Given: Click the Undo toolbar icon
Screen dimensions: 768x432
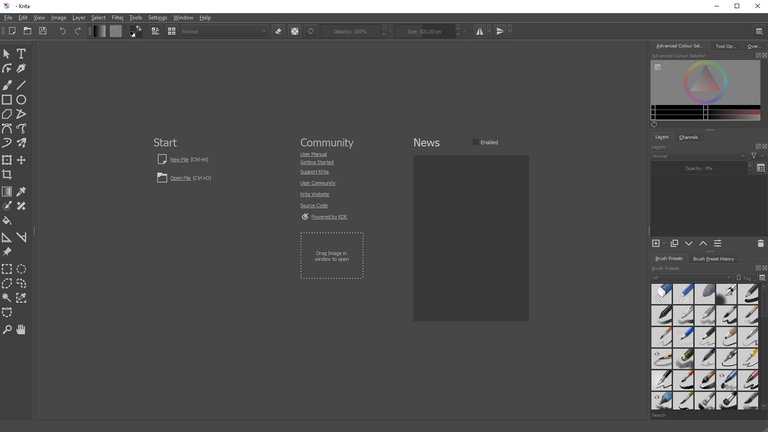Looking at the screenshot, I should [62, 31].
